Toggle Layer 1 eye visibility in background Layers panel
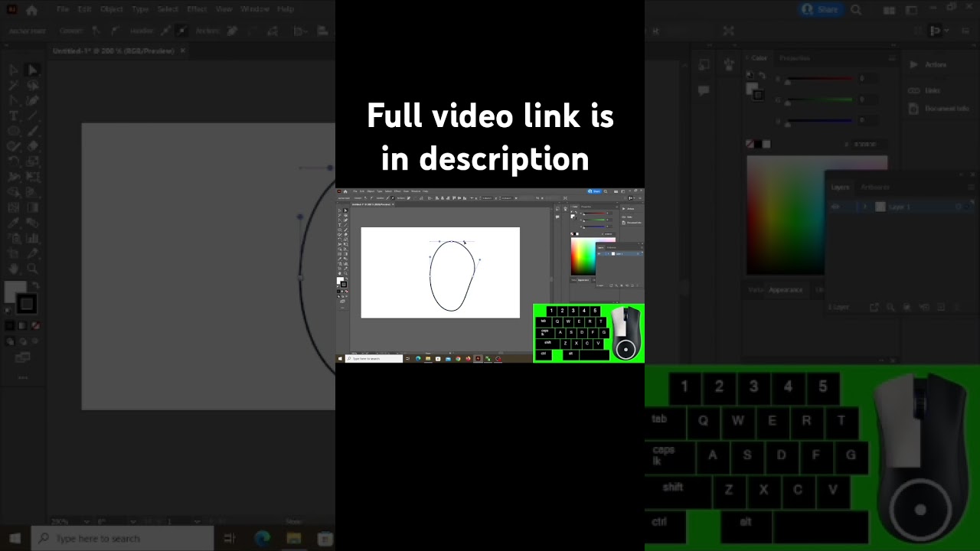Screen dimensions: 980x551 (x=836, y=207)
